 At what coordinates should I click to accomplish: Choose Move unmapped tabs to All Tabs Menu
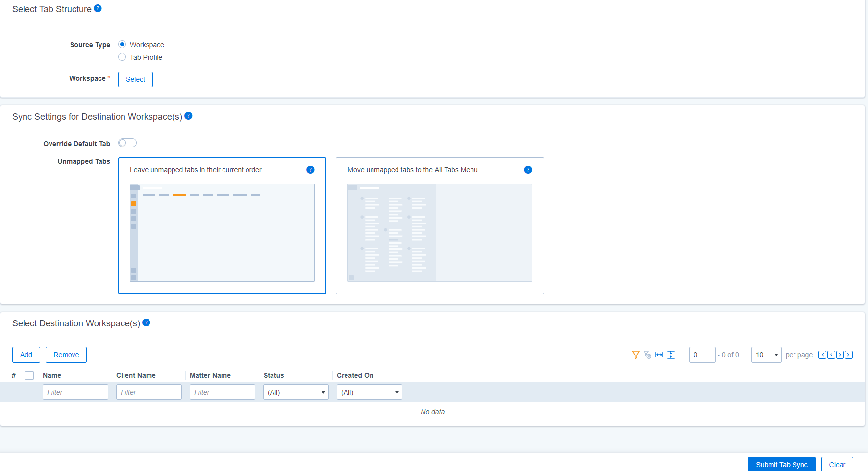click(440, 225)
